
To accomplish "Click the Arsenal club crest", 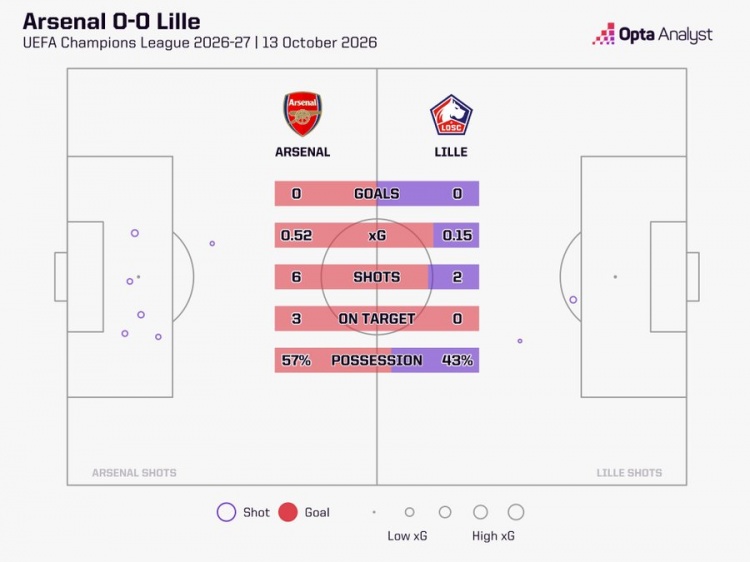I will tap(302, 114).
